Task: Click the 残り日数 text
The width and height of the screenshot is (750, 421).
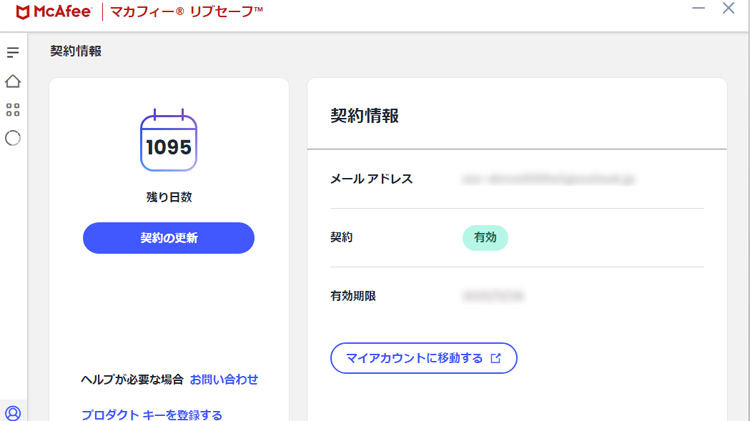Action: (169, 197)
